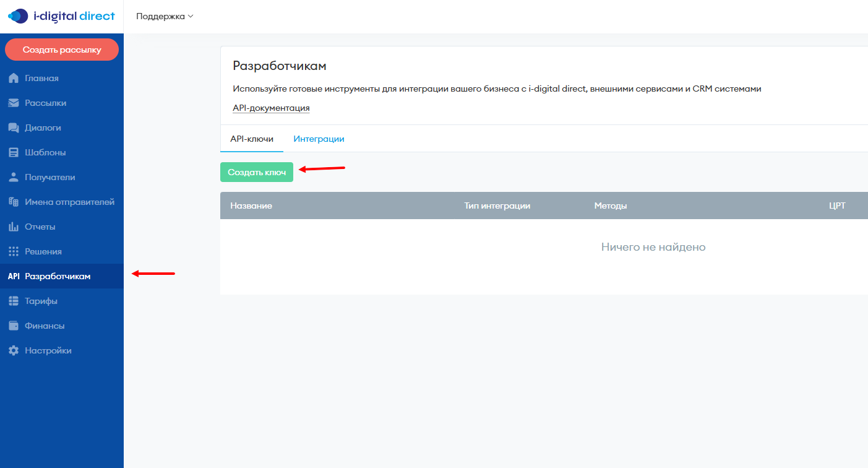Click the Название column header
Screen dimensions: 868x468
pos(251,206)
